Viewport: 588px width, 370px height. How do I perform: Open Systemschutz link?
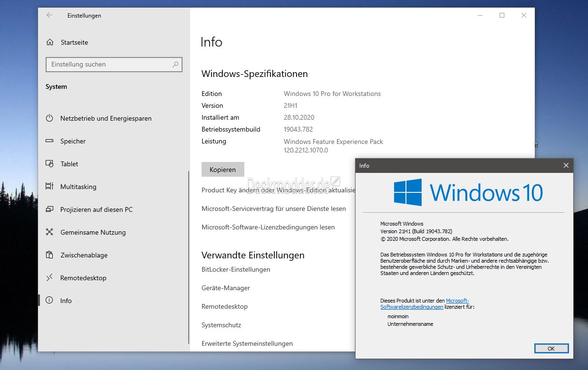pyautogui.click(x=222, y=325)
